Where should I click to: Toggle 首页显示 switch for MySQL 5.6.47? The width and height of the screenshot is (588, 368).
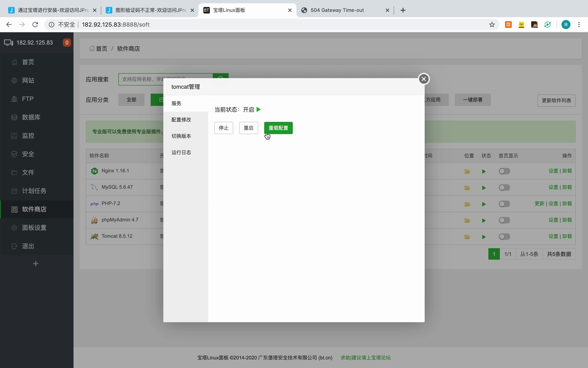(x=504, y=187)
